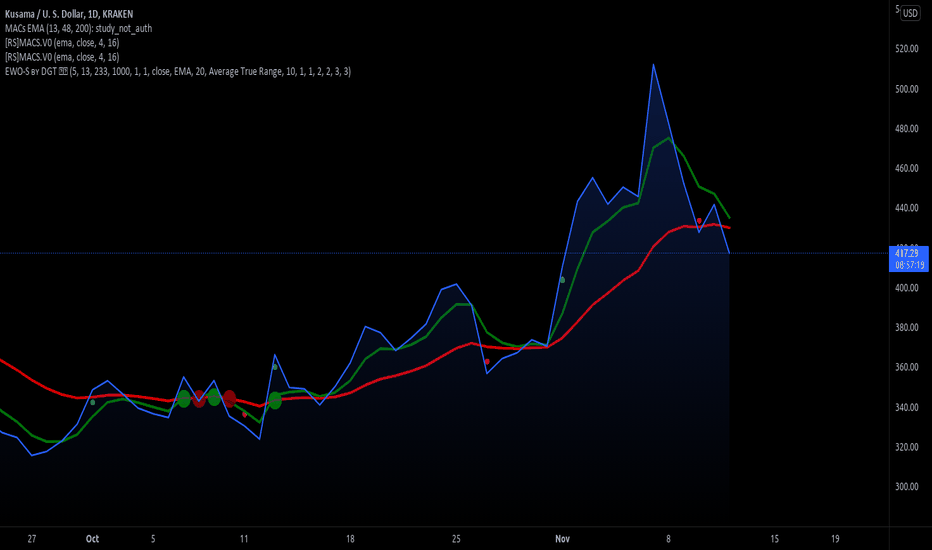Image resolution: width=932 pixels, height=550 pixels.
Task: Click the Kusama / U.S. Dollar chart title
Action: click(69, 14)
